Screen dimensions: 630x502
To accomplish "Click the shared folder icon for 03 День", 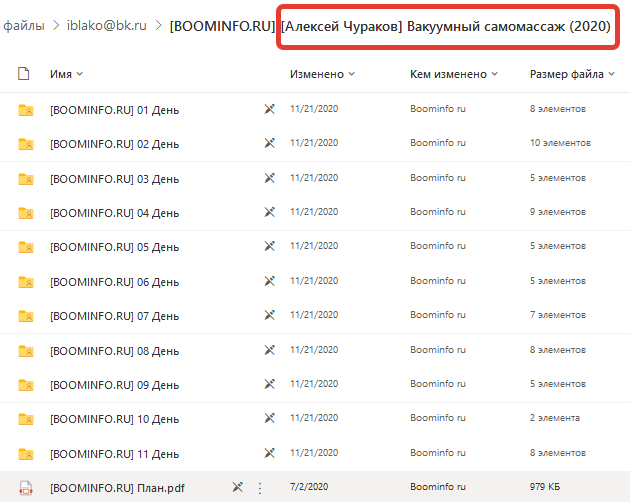I will point(26,178).
